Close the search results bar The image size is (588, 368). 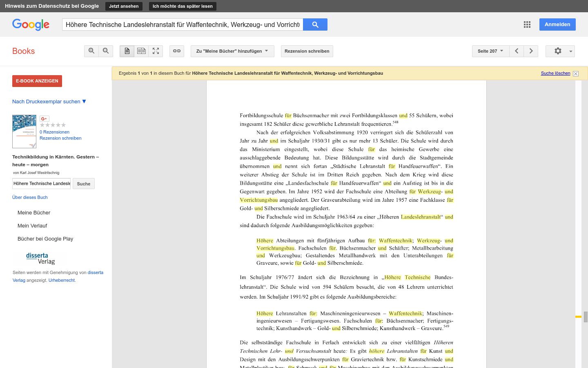tap(576, 74)
